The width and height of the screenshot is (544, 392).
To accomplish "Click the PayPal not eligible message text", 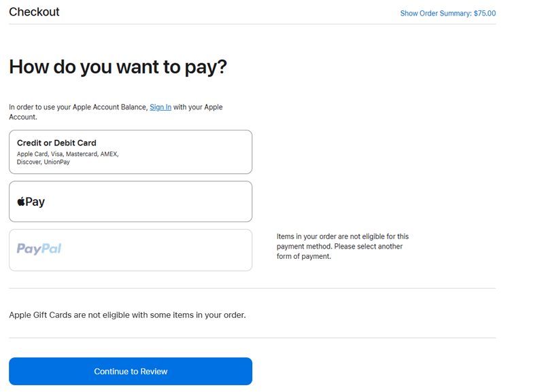I will point(343,246).
